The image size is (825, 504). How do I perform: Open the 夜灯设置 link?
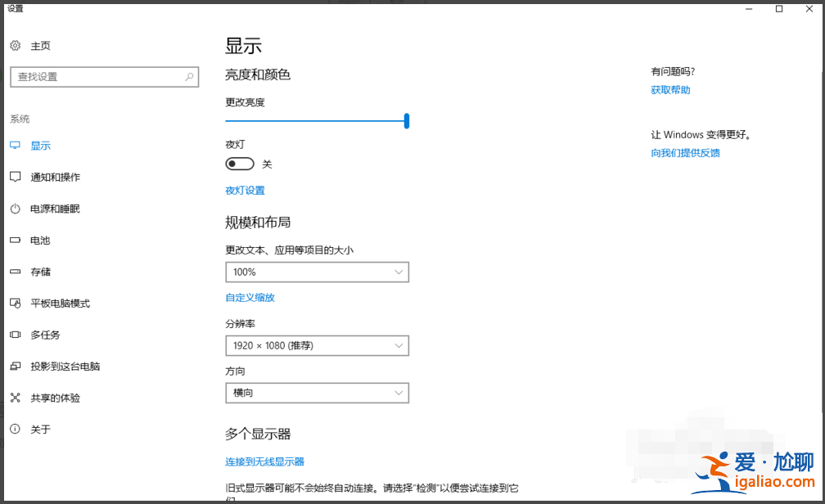tap(245, 190)
